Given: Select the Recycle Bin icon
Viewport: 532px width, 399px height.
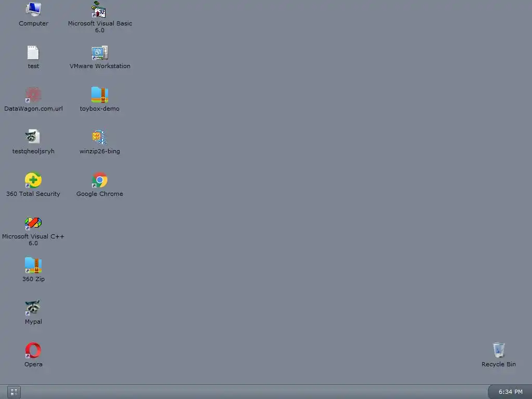Looking at the screenshot, I should click(x=498, y=351).
